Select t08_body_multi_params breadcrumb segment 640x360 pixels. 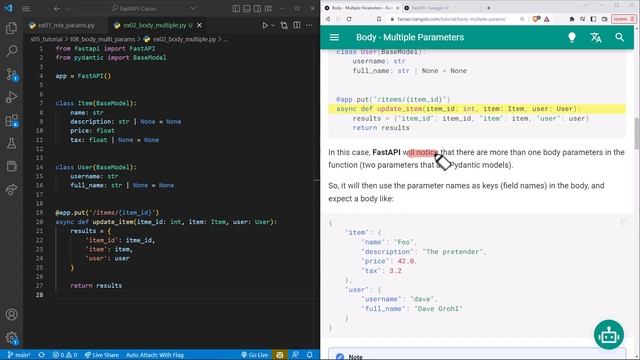click(x=102, y=39)
